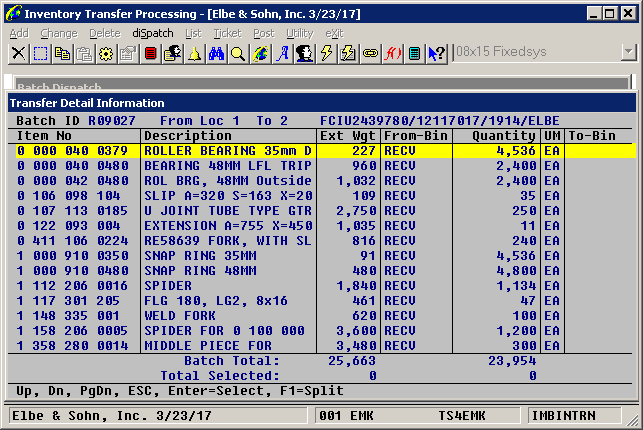Click the red stop-list toolbar icon

(x=150, y=54)
